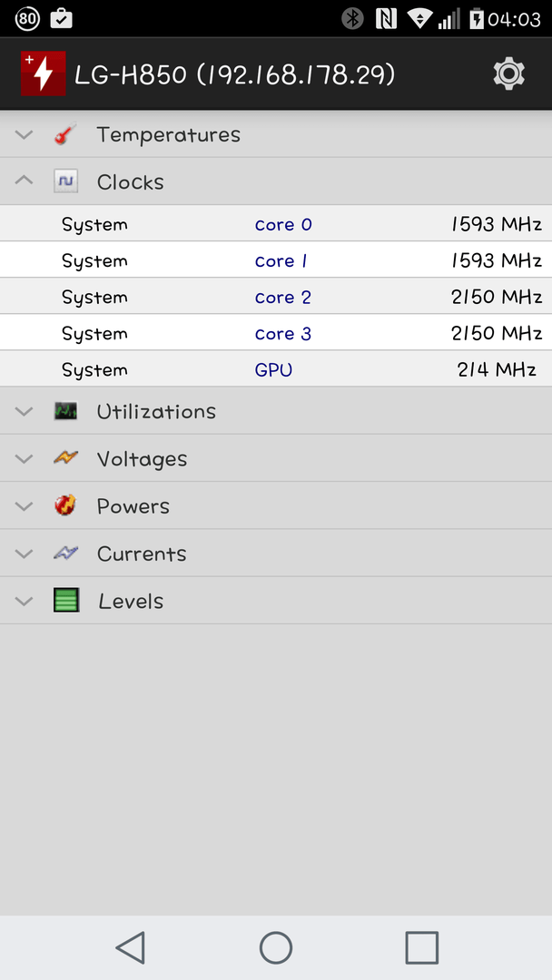
Task: Select the core 0 clock row
Action: pos(276,224)
